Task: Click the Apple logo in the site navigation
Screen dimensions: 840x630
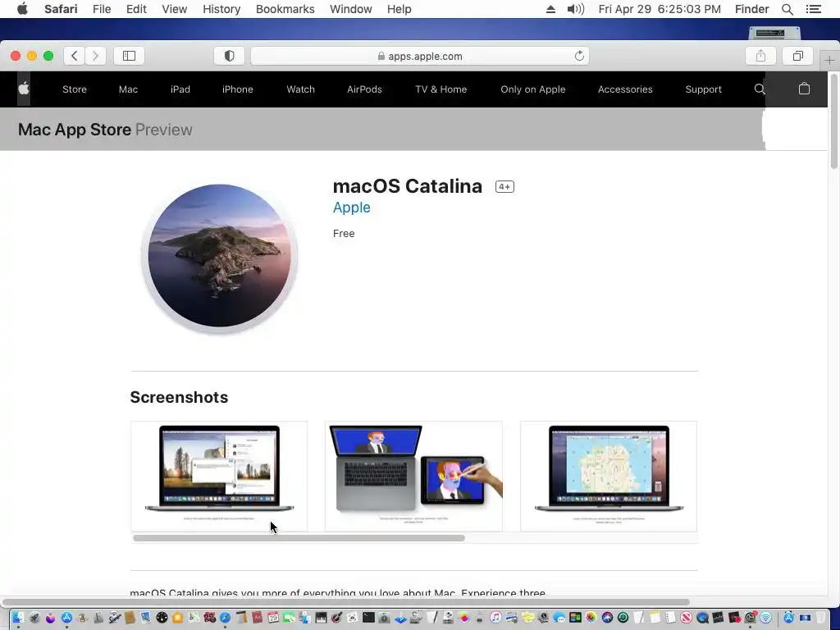Action: [24, 89]
